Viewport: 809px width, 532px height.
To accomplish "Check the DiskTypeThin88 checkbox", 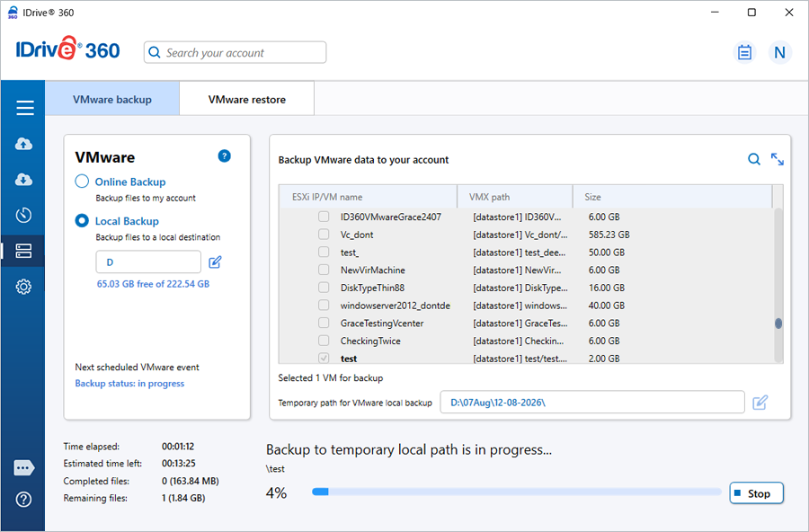I will point(324,288).
